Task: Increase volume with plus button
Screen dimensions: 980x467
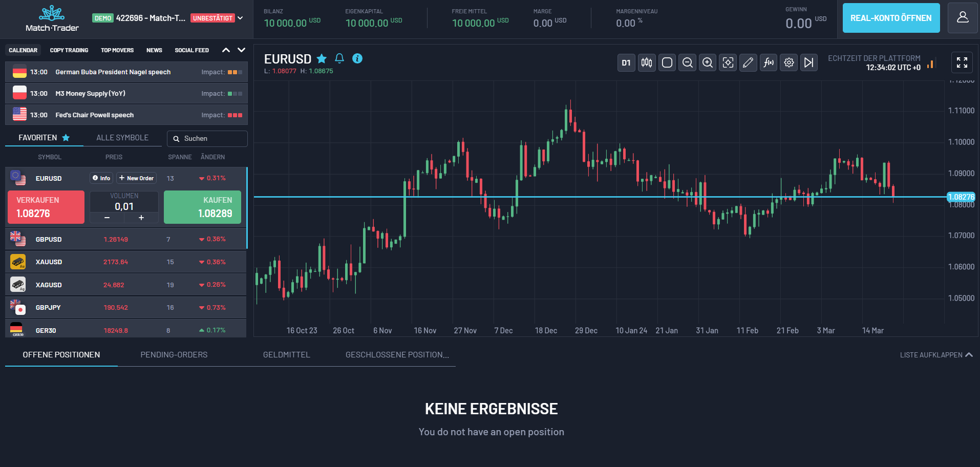Action: point(141,218)
